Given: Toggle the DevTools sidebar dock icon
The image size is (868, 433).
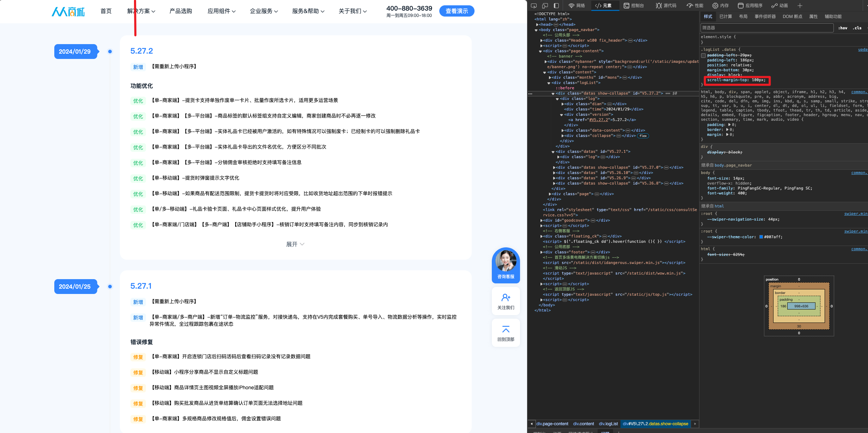Looking at the screenshot, I should pos(556,6).
